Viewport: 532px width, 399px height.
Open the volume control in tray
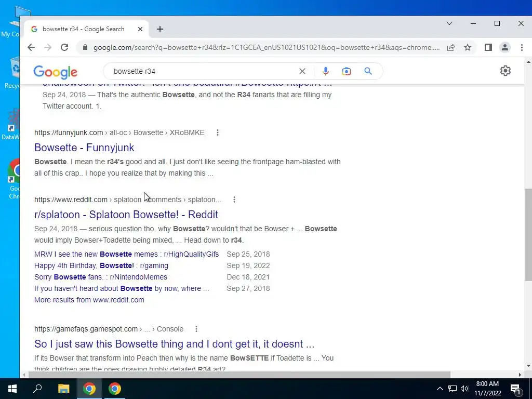click(464, 389)
